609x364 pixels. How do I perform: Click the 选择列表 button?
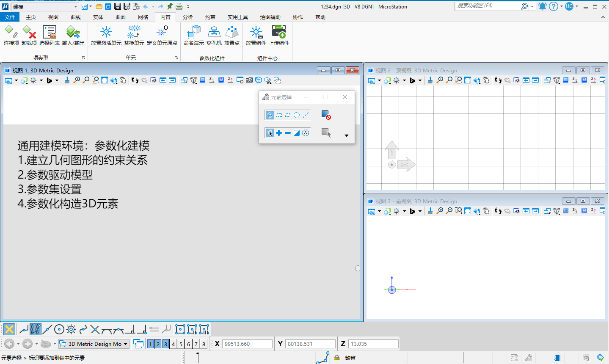pos(50,35)
